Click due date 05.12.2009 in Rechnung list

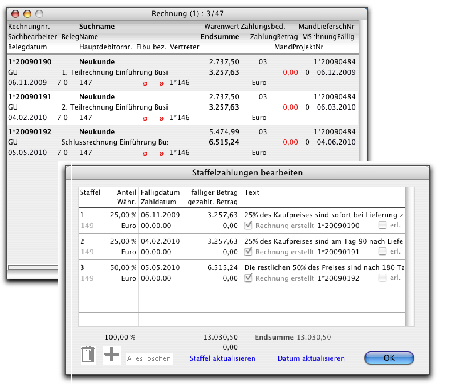[x=336, y=72]
